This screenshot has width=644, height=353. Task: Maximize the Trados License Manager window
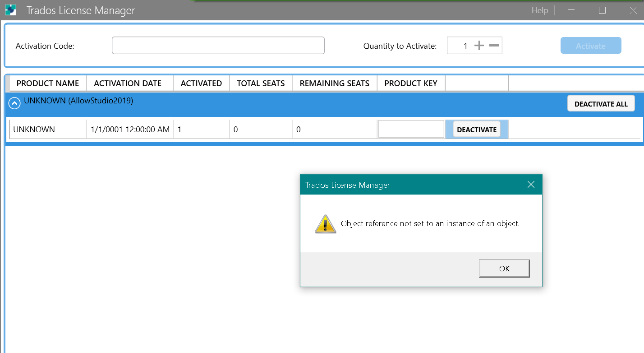(x=602, y=10)
